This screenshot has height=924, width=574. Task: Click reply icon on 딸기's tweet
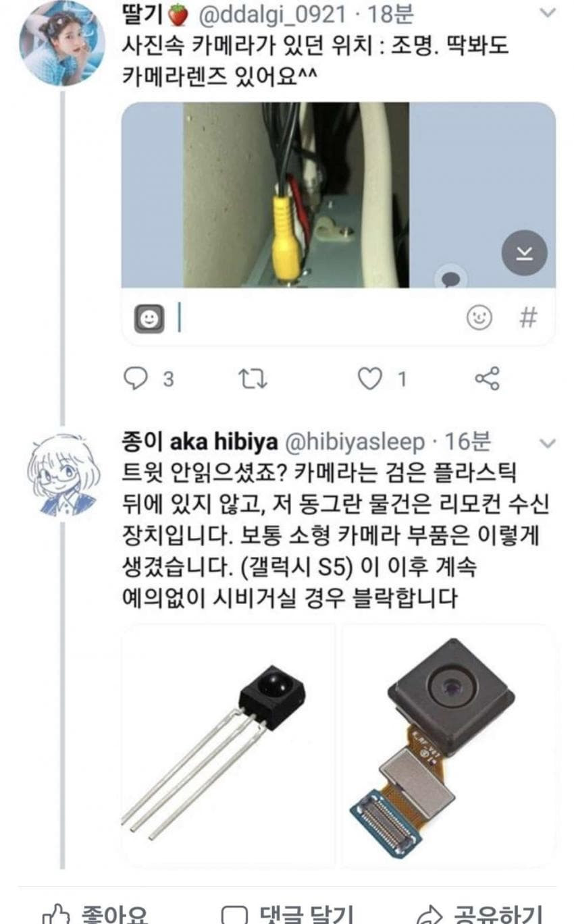tap(135, 379)
